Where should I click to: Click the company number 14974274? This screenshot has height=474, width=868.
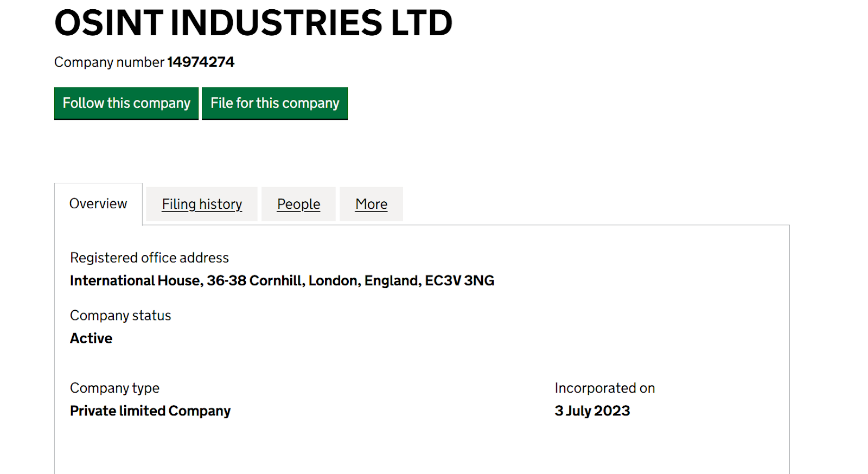click(x=201, y=62)
